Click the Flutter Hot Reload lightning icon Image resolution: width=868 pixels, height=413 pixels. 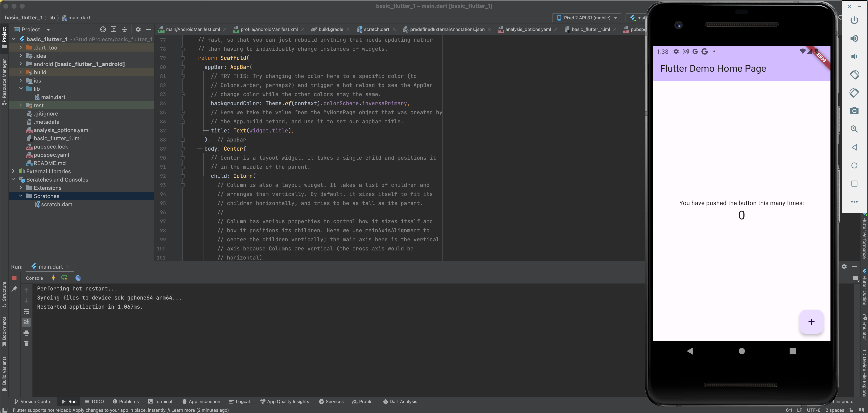pos(53,278)
